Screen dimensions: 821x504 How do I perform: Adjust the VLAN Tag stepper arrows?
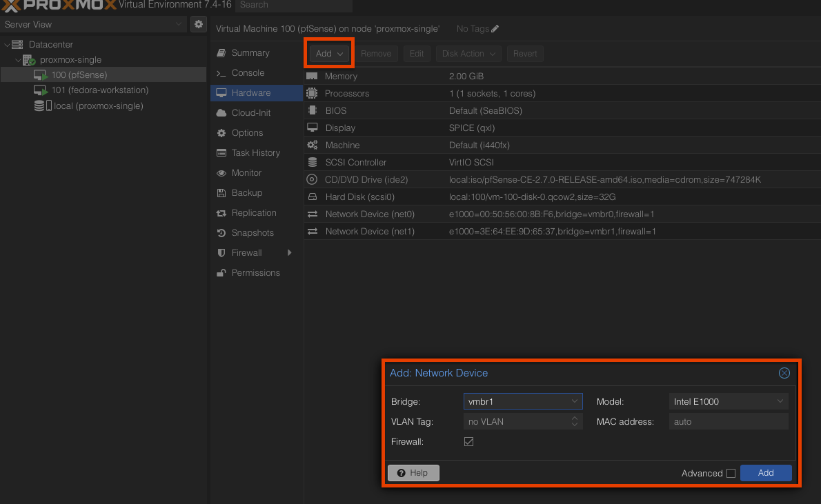[575, 421]
